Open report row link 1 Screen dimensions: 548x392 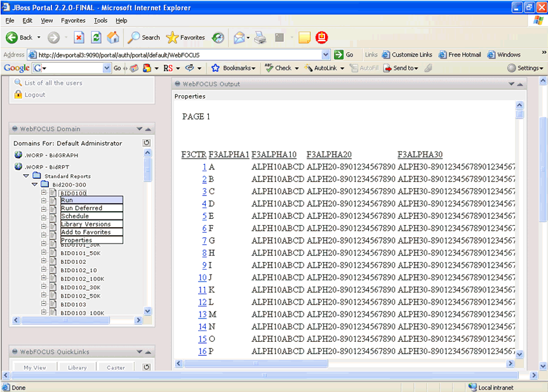tap(204, 167)
